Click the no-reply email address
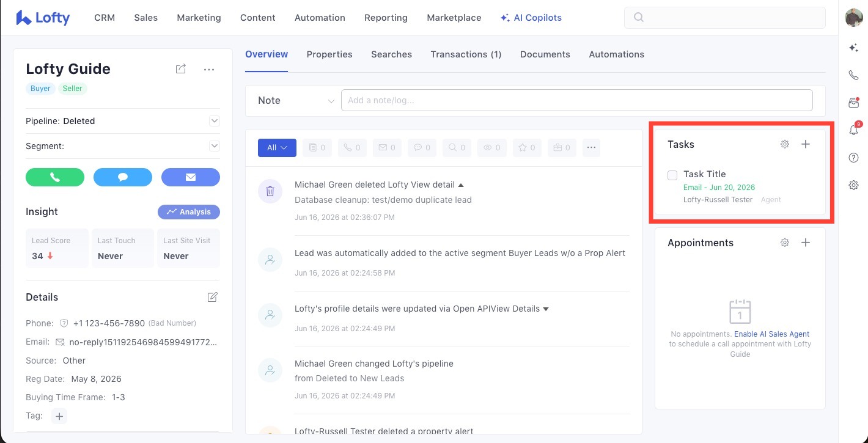Screen dimensions: 868x443 143,342
